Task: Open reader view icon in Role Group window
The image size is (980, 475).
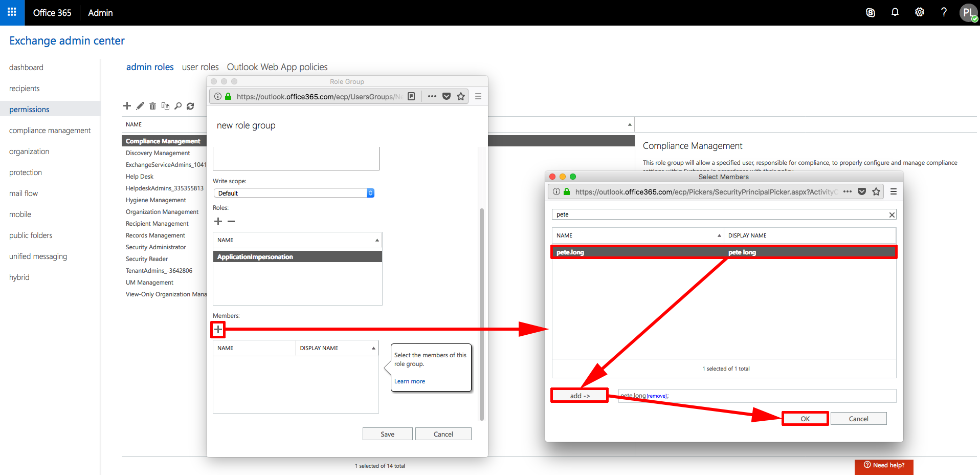Action: [411, 96]
